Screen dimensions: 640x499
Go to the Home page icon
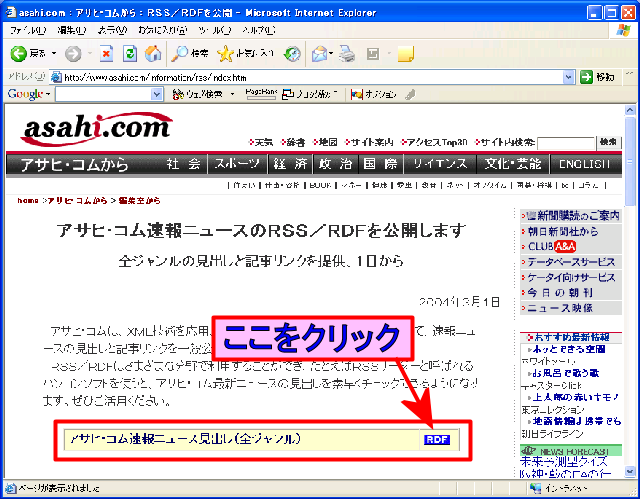pos(153,53)
